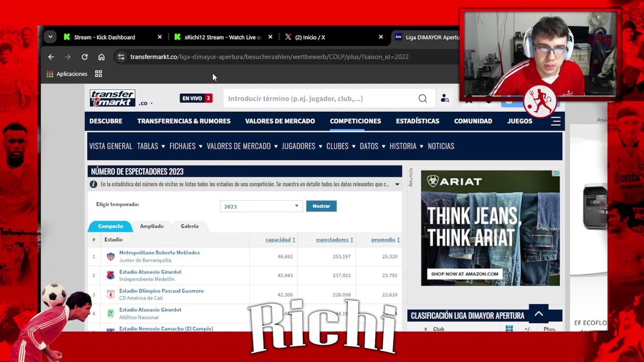Select the Compacto view tab

(x=110, y=226)
